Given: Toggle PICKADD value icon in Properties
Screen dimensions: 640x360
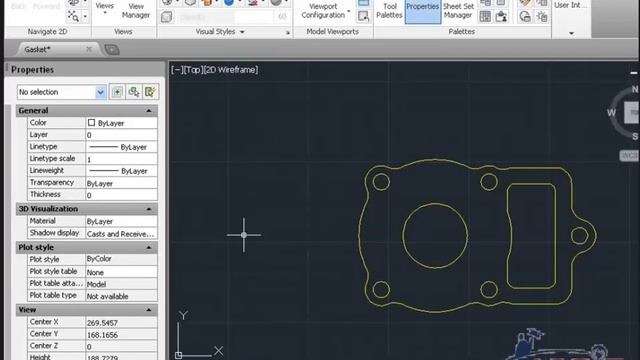Looking at the screenshot, I should 117,92.
